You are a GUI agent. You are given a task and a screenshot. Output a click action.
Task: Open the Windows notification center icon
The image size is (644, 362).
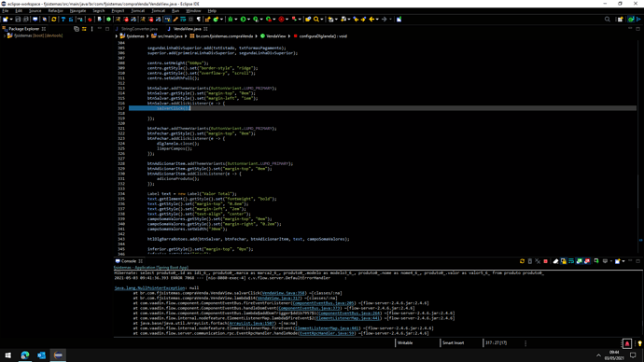[x=633, y=355]
